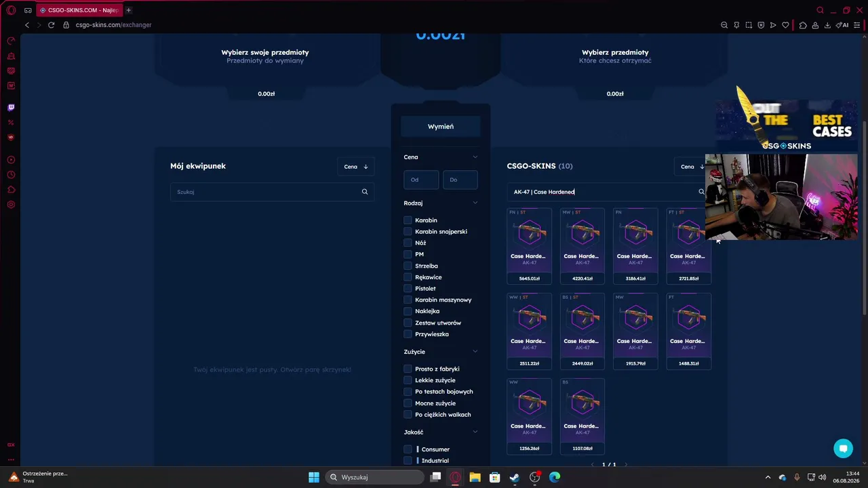The height and width of the screenshot is (488, 868).
Task: Collapse the Cena filter section
Action: 475,157
